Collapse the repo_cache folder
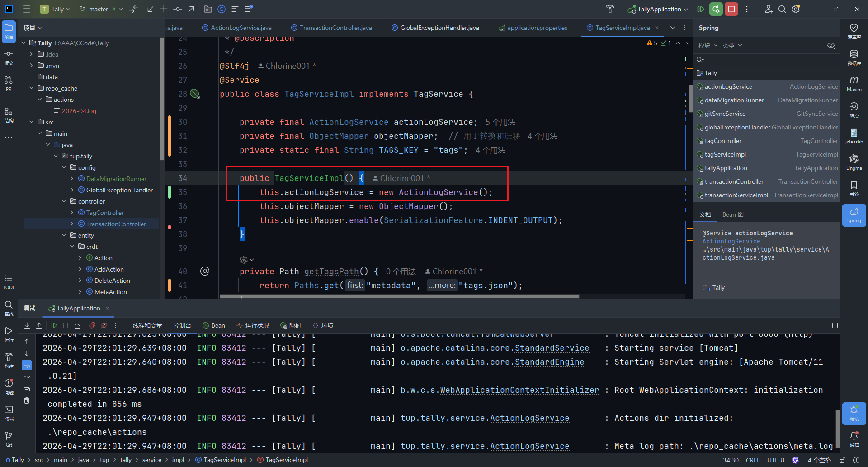Image resolution: width=868 pixels, height=467 pixels. click(31, 88)
